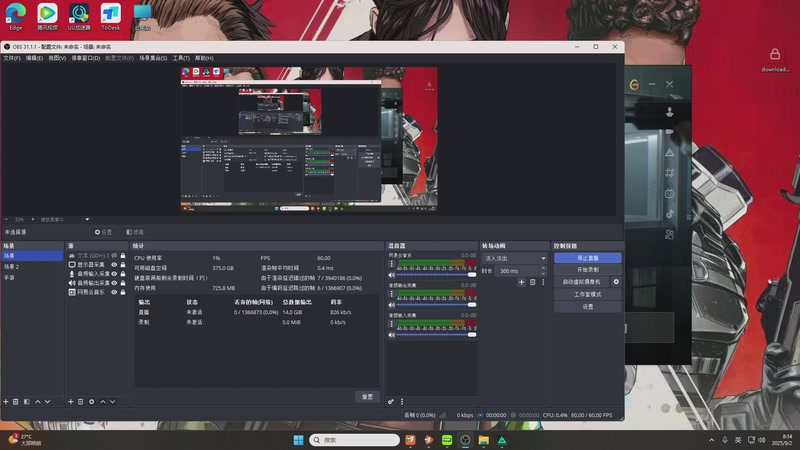The width and height of the screenshot is (800, 450).
Task: Open advanced audio properties gears icon
Action: pyautogui.click(x=391, y=402)
